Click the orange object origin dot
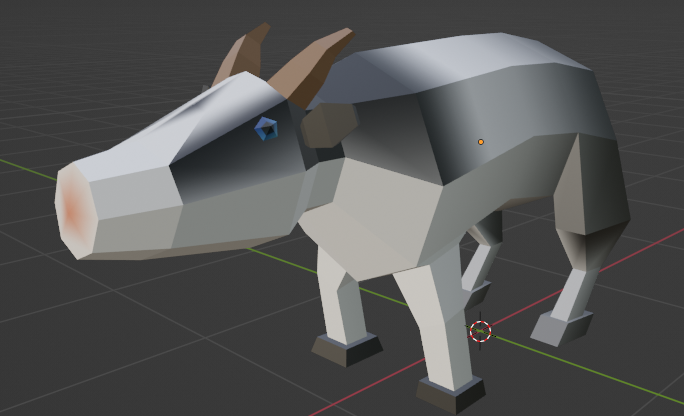Image resolution: width=684 pixels, height=416 pixels. [x=481, y=142]
